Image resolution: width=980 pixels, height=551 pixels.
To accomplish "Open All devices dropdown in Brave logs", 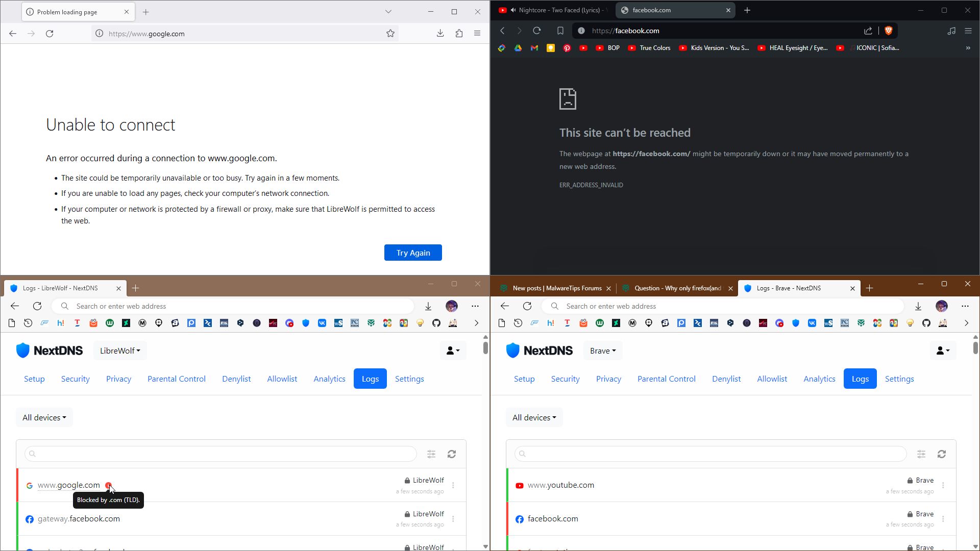I will click(x=534, y=417).
